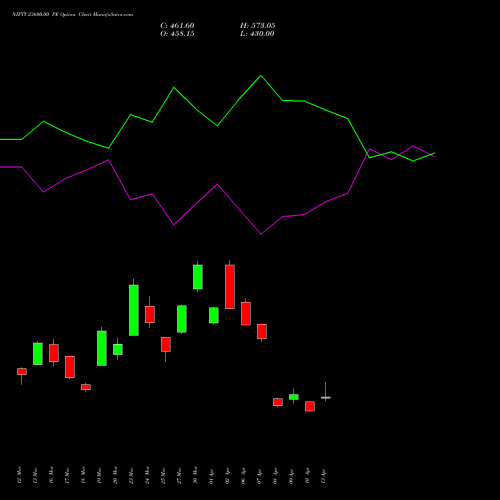Click the green candle above 20 Mar
The image size is (500, 500).
pos(118,349)
